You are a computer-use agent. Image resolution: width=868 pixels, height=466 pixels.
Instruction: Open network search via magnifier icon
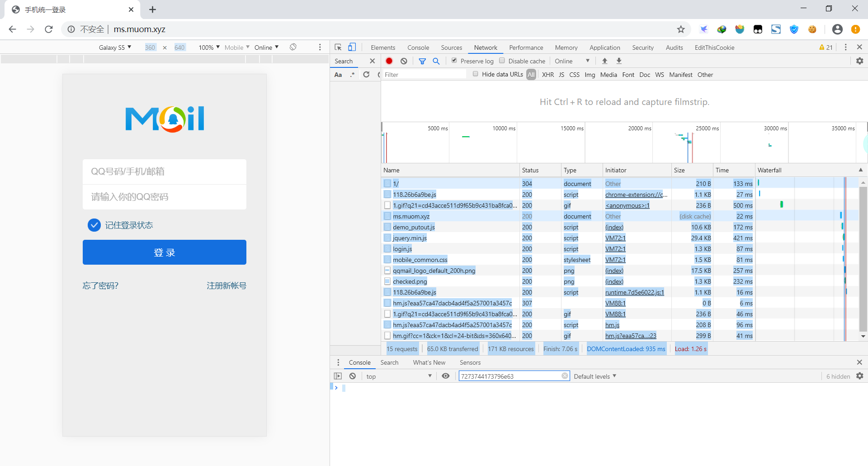pyautogui.click(x=436, y=61)
